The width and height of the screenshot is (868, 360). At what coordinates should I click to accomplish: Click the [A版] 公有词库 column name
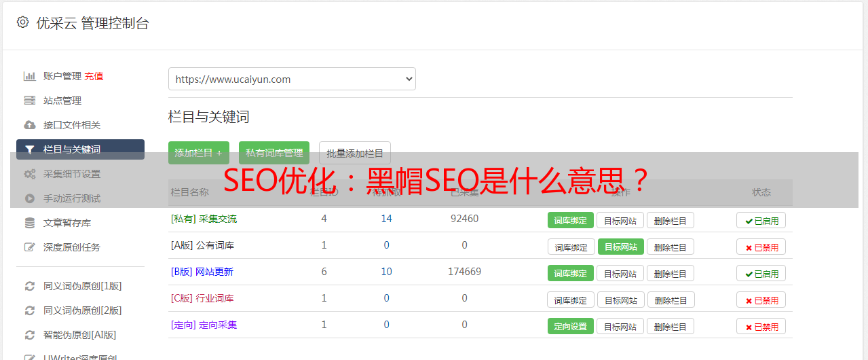202,245
